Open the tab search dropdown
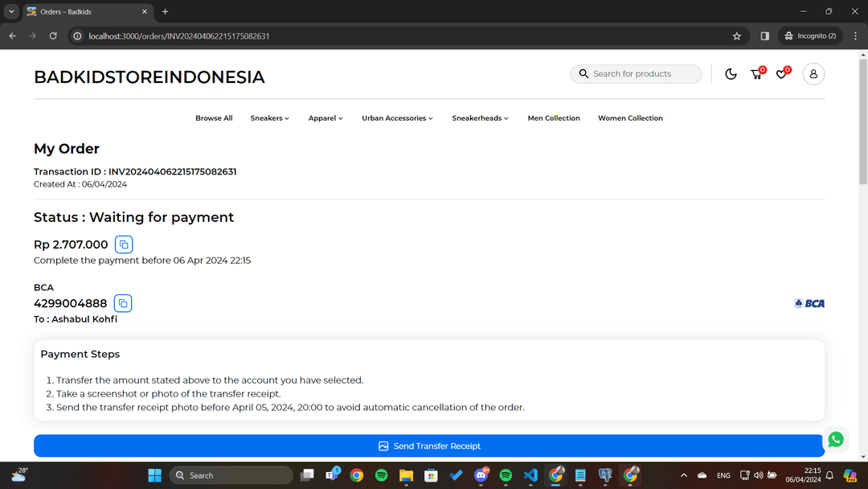Screen dimensions: 868x489 11,11
